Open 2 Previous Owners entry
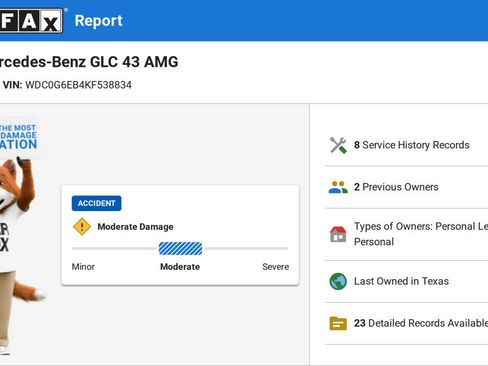Viewport: 488px width, 366px height. [407, 187]
